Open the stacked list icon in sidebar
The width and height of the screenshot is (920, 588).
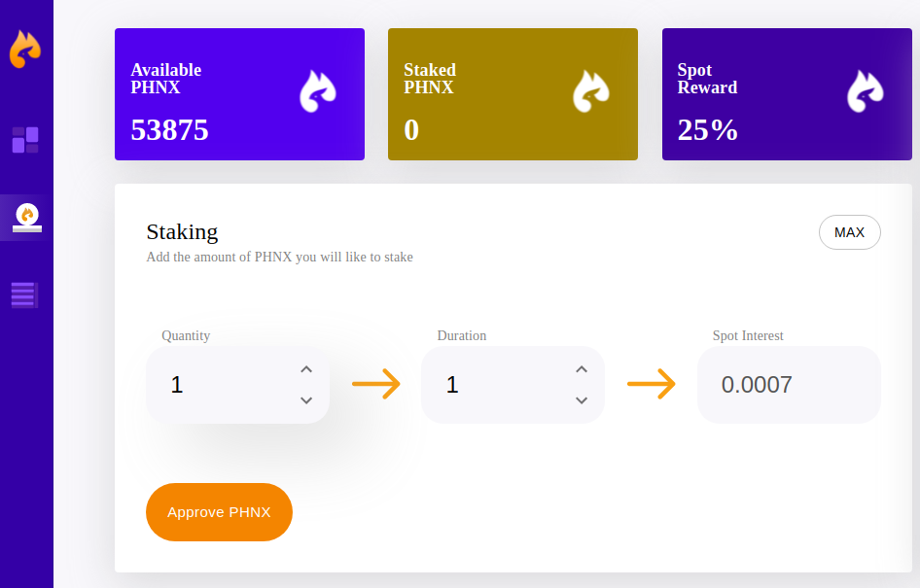[x=24, y=294]
